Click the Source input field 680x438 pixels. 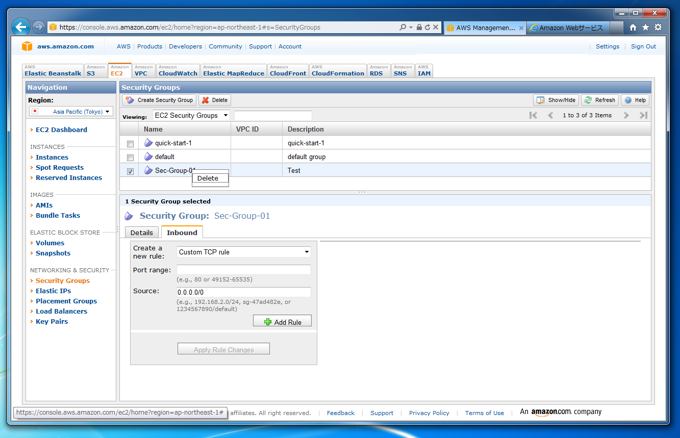(x=244, y=292)
